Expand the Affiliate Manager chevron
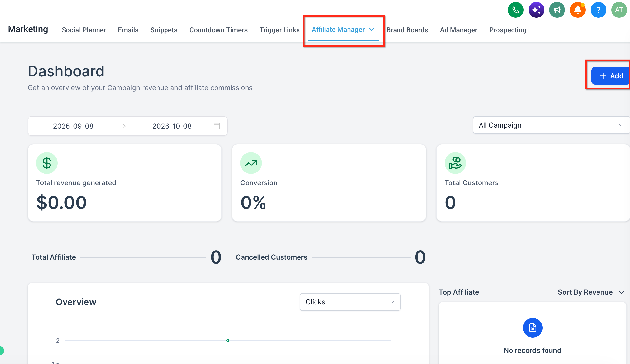630x364 pixels. click(x=372, y=29)
